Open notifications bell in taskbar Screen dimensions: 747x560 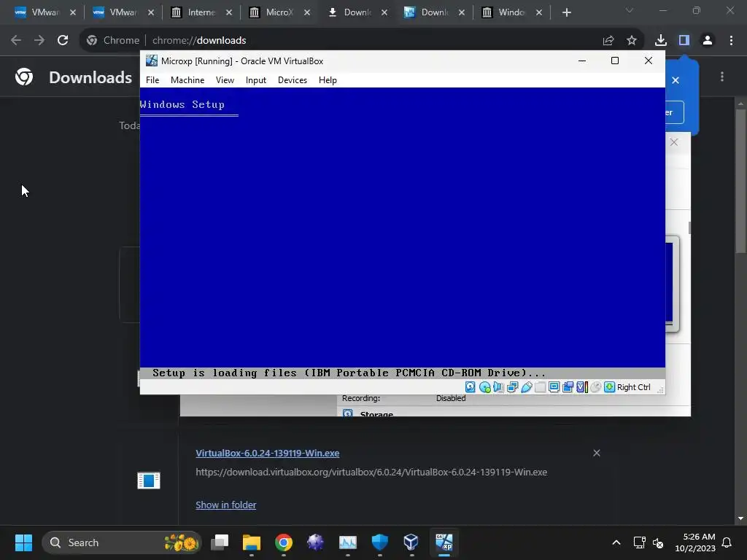[727, 542]
